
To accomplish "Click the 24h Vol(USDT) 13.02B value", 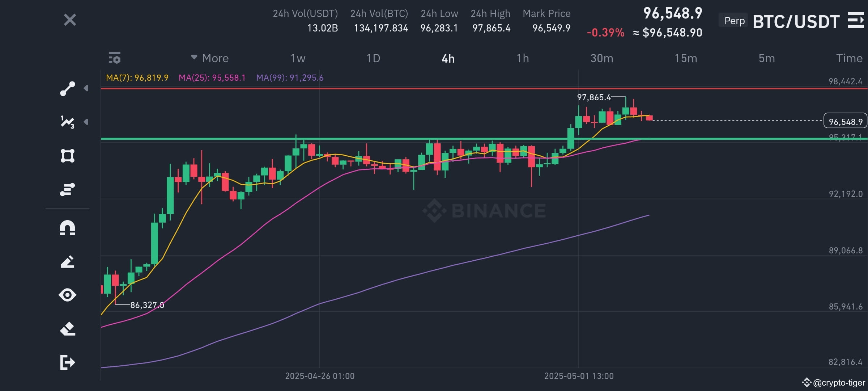I will pos(323,28).
